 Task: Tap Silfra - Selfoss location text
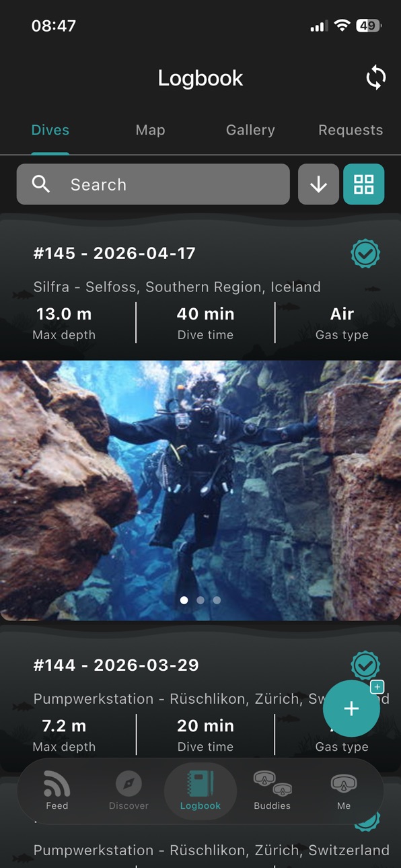pyautogui.click(x=177, y=287)
